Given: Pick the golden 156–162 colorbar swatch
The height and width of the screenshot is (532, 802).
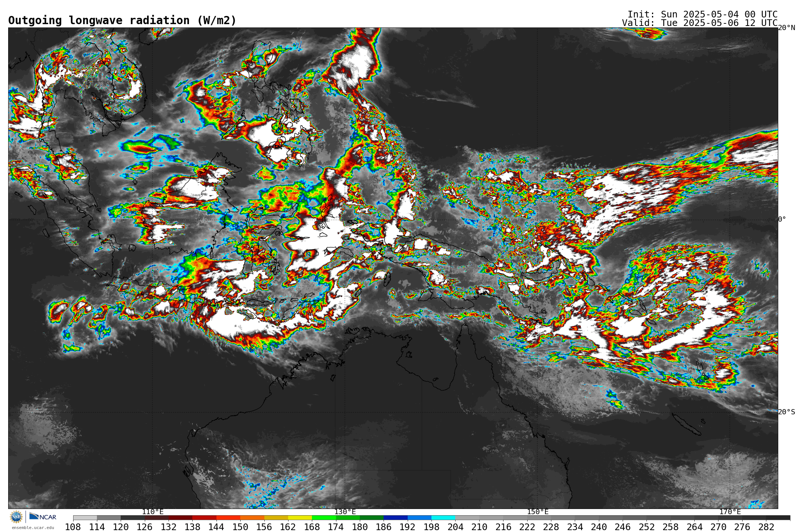Looking at the screenshot, I should (x=276, y=518).
